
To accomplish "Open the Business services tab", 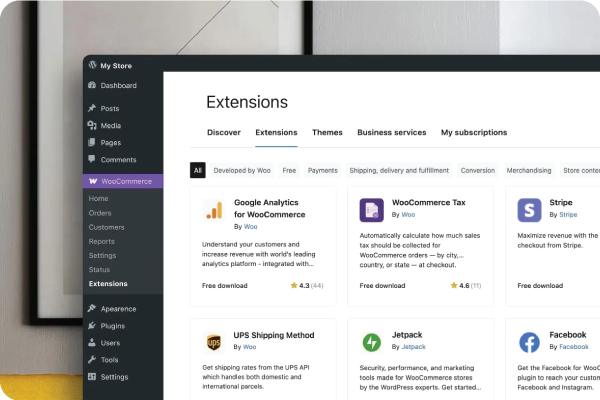I will tap(391, 132).
